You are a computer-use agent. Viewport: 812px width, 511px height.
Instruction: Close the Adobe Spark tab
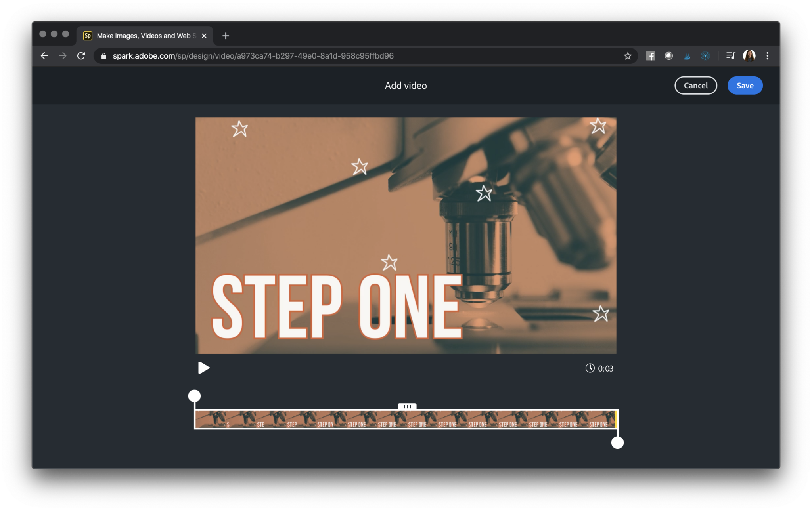click(204, 36)
